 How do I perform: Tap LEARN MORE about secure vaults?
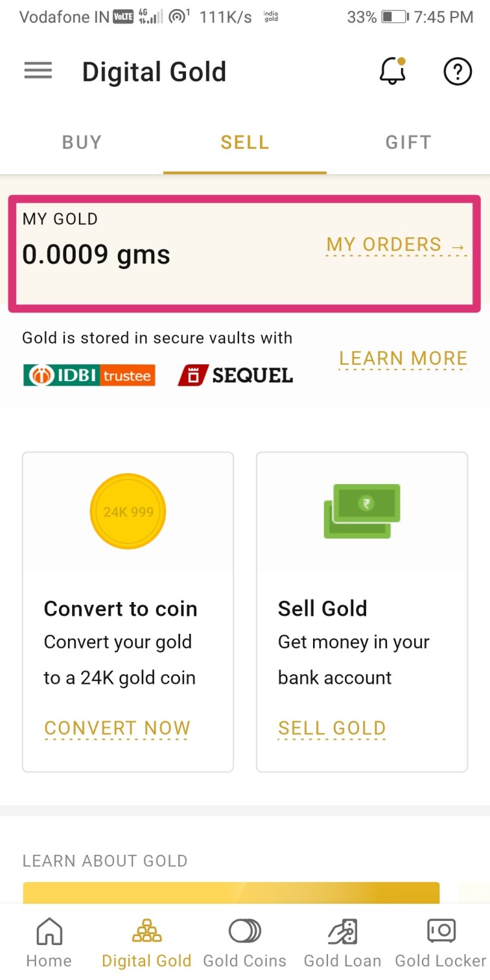(x=402, y=358)
